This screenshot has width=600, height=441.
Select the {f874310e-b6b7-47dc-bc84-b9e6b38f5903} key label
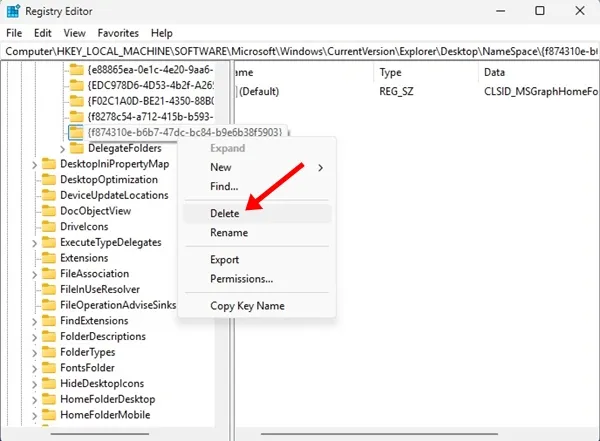click(x=185, y=132)
